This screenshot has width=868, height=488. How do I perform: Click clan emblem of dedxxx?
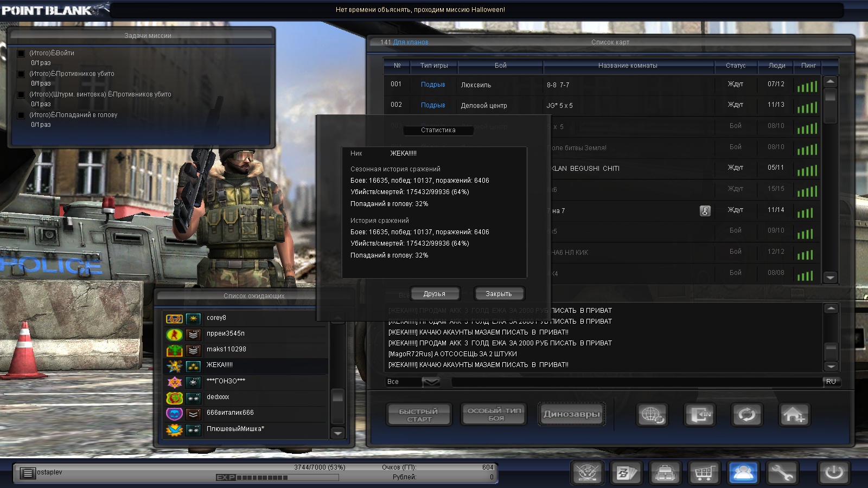click(174, 398)
